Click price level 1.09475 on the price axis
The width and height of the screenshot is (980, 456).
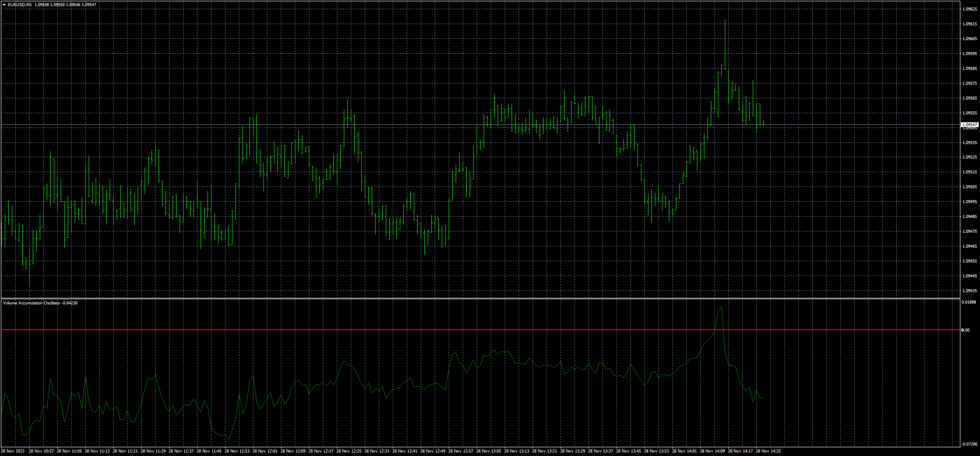point(970,231)
